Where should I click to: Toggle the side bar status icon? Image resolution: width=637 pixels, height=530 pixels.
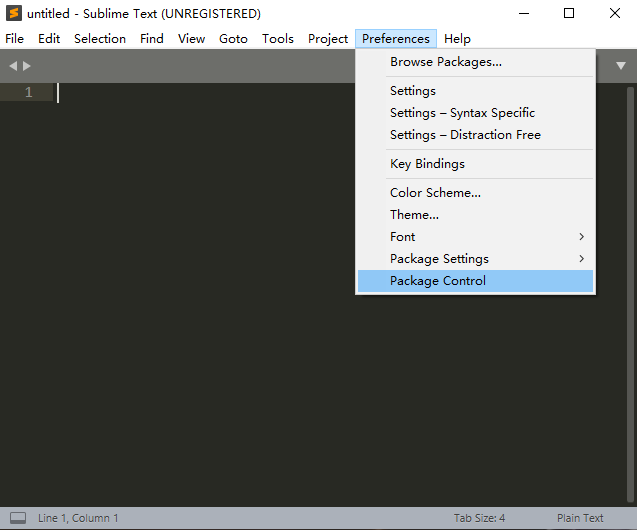click(x=18, y=518)
